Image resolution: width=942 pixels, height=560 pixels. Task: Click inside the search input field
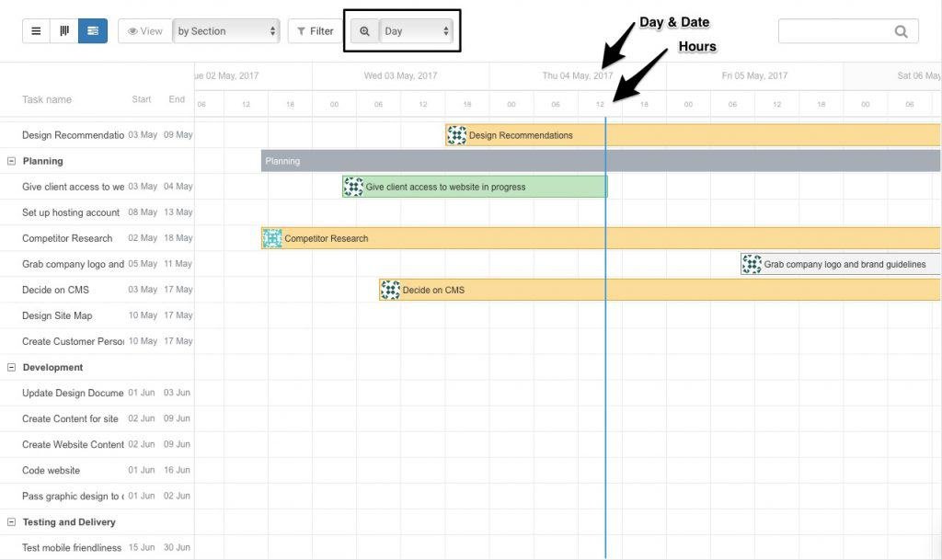pyautogui.click(x=837, y=29)
